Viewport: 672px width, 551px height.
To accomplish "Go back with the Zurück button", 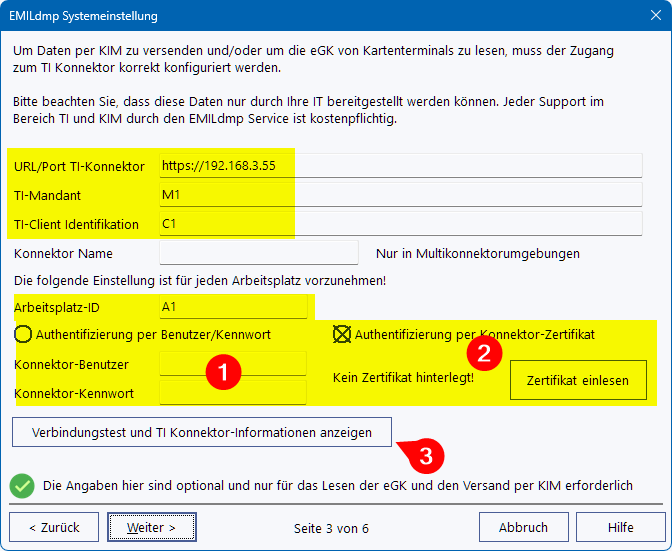I will (54, 527).
